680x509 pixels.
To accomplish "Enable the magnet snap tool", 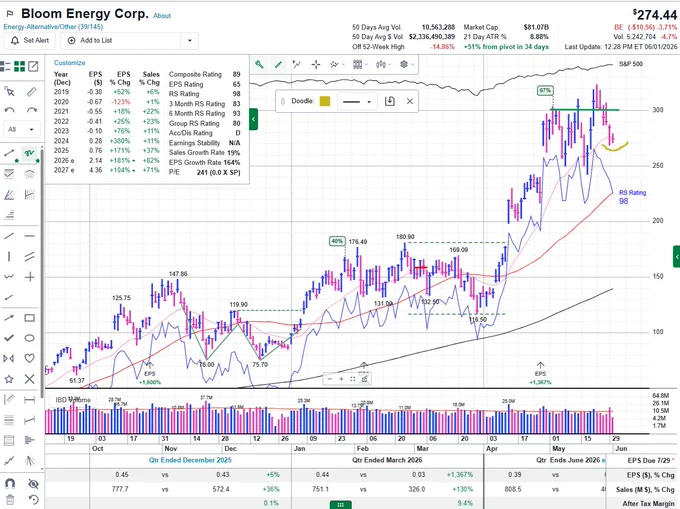I will pyautogui.click(x=10, y=483).
